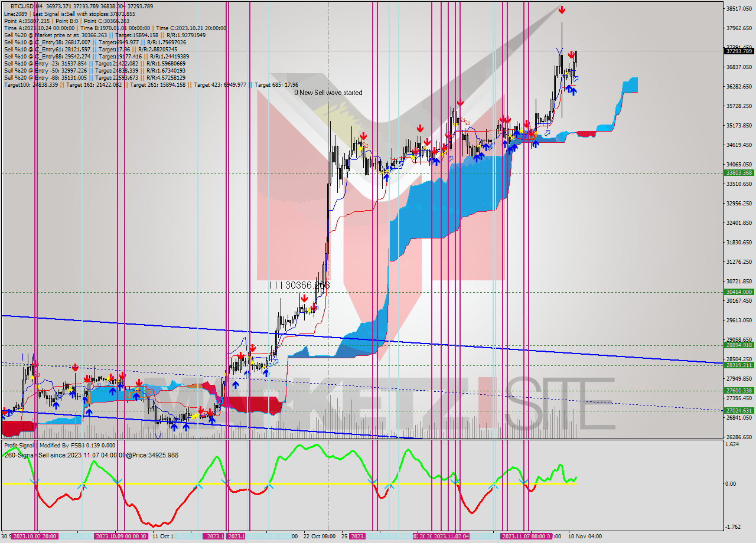
Task: Click the '0 New Sell wave started' label
Action: (x=328, y=93)
